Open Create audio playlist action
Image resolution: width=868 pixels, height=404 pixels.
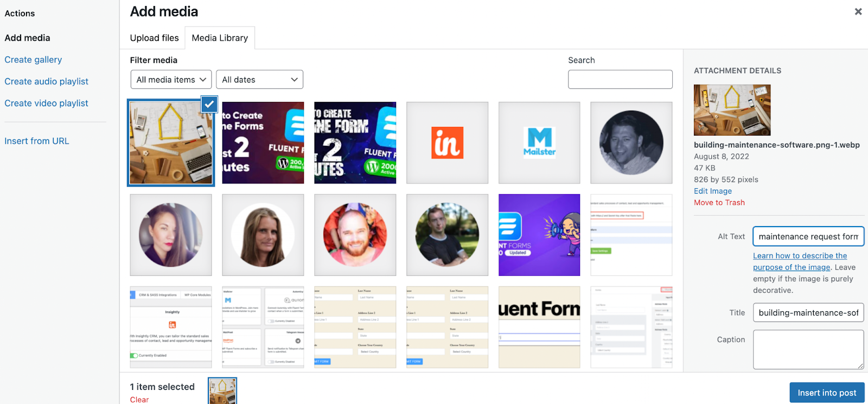tap(46, 81)
